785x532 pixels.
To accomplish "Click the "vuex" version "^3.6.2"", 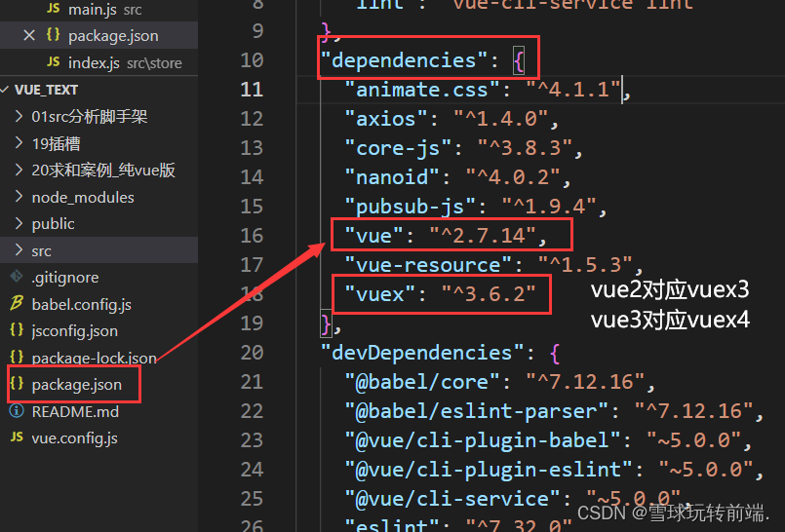I will pyautogui.click(x=489, y=294).
